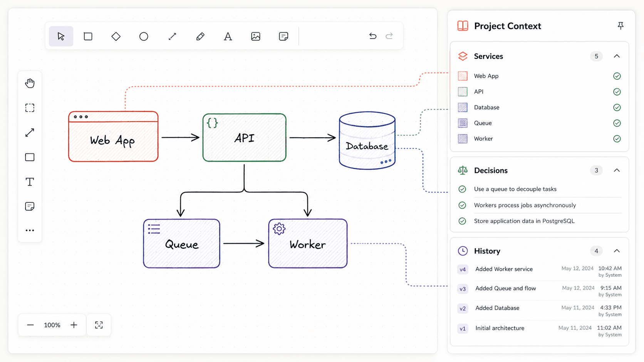Click the Worker purple color swatch

[463, 138]
